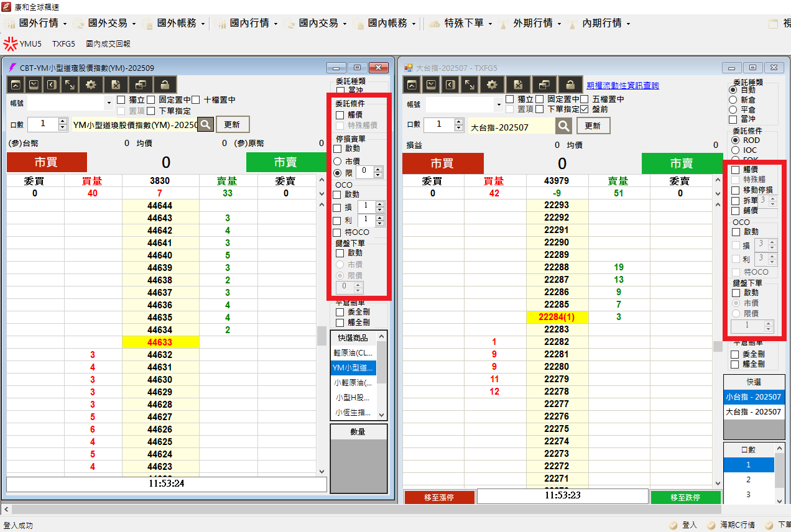Image resolution: width=791 pixels, height=532 pixels.
Task: Open the 國外行情 menu
Action: click(38, 23)
